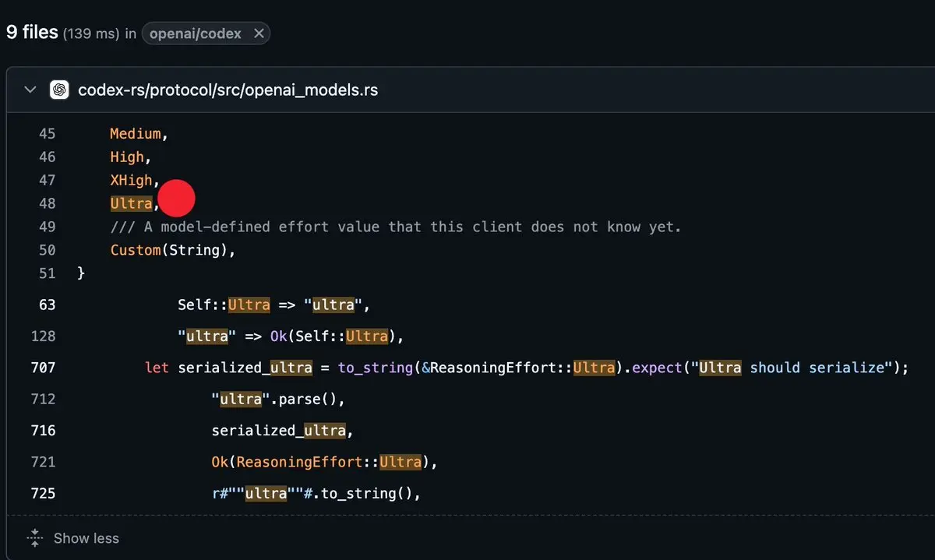Click line number 46

(x=47, y=157)
